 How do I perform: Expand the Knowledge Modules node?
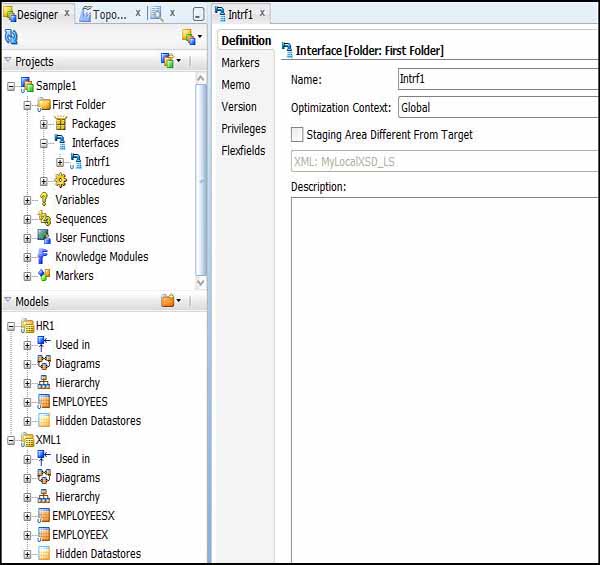[x=27, y=257]
